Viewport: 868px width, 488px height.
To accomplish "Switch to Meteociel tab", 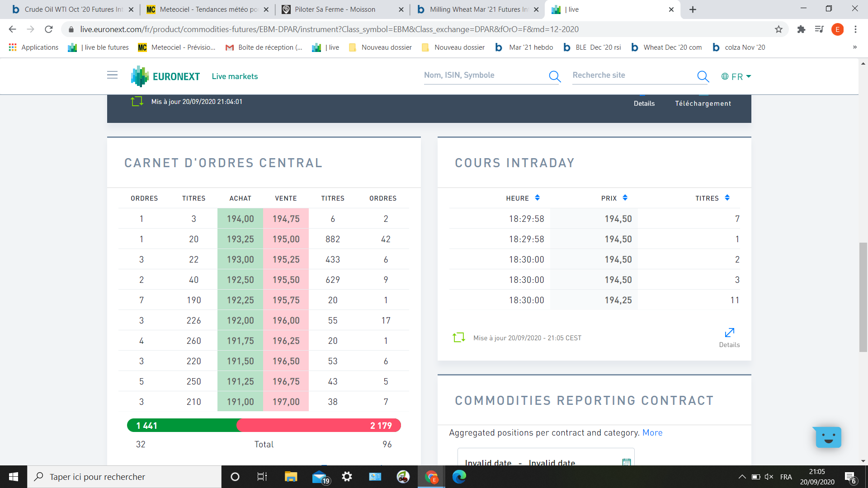I will 208,9.
